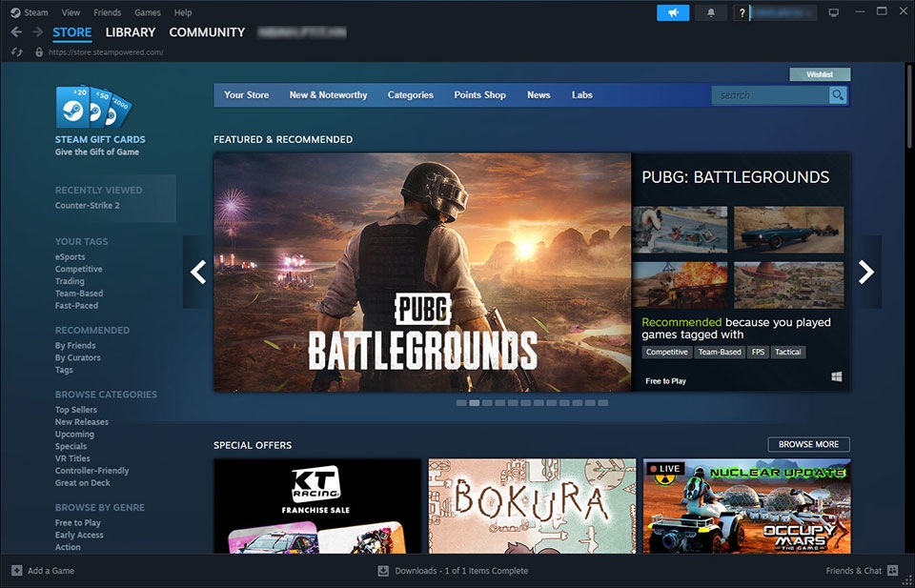Click the Competitive tag on PUBG
The image size is (915, 588).
667,352
